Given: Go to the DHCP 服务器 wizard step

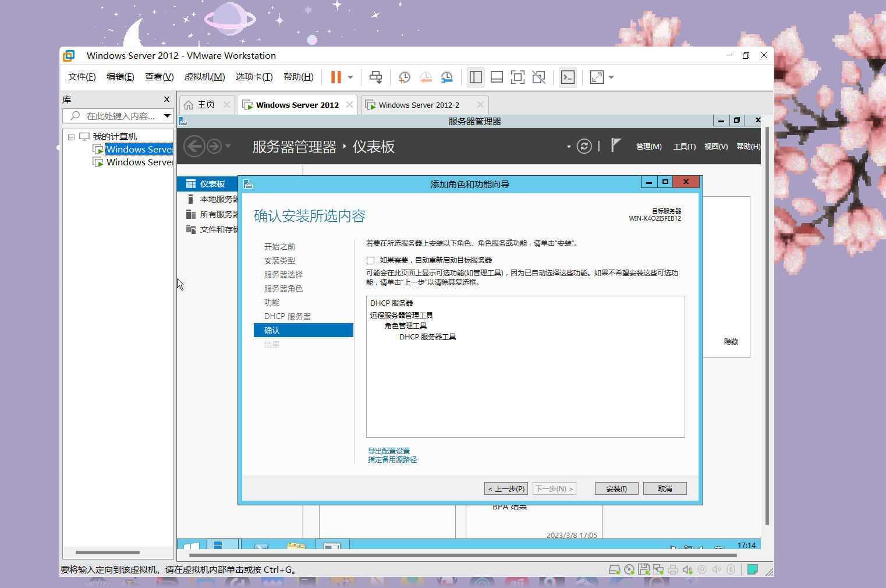Looking at the screenshot, I should pyautogui.click(x=288, y=317).
